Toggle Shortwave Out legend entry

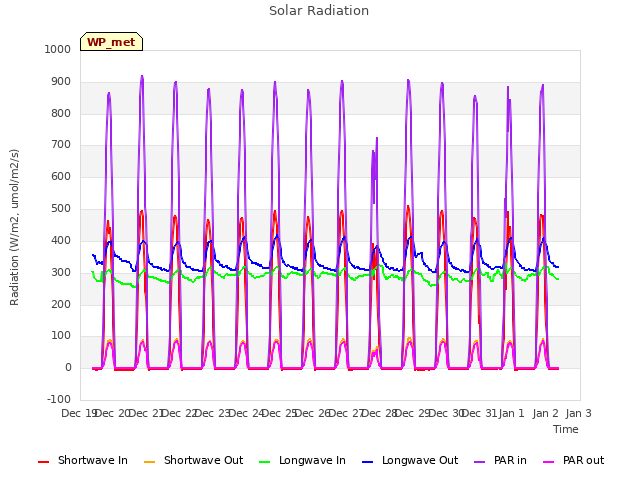(193, 460)
